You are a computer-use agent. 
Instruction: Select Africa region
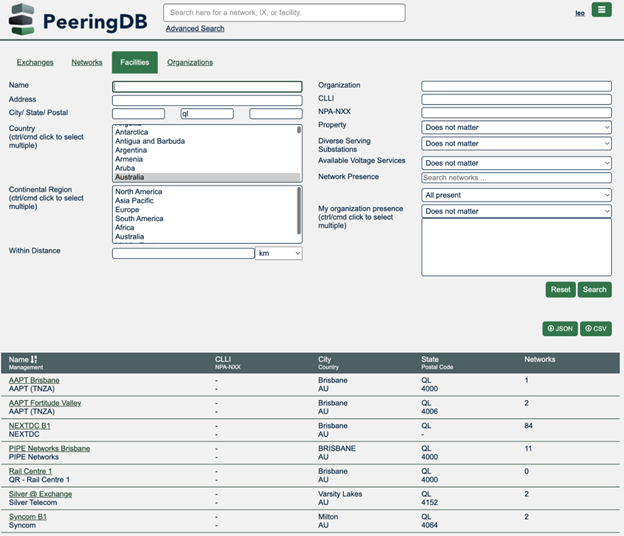pyautogui.click(x=125, y=228)
